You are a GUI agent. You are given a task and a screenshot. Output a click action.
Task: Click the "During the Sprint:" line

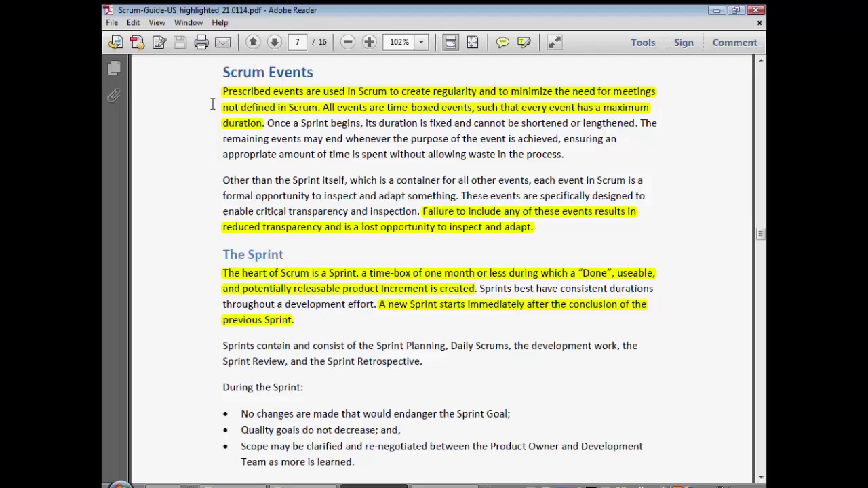pyautogui.click(x=262, y=387)
